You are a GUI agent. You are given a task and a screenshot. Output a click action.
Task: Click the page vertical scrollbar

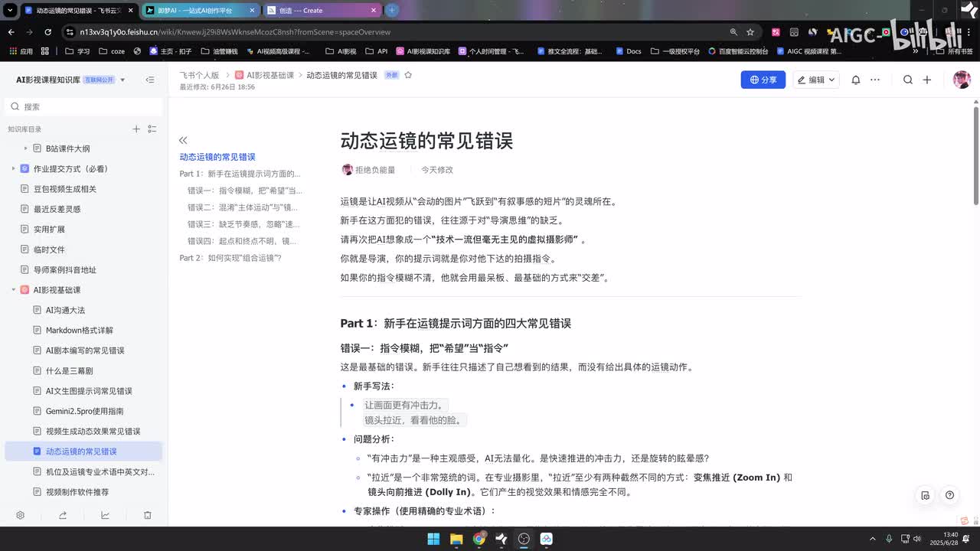pyautogui.click(x=976, y=156)
